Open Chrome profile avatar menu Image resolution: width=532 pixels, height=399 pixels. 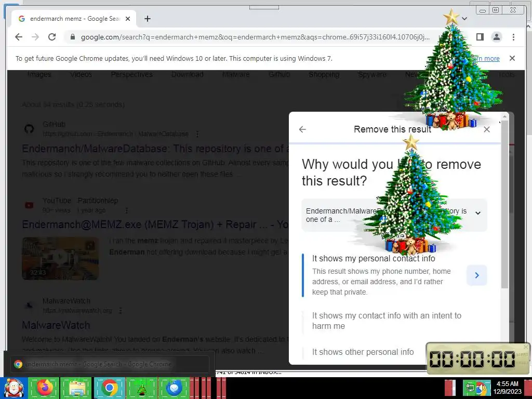coord(496,37)
